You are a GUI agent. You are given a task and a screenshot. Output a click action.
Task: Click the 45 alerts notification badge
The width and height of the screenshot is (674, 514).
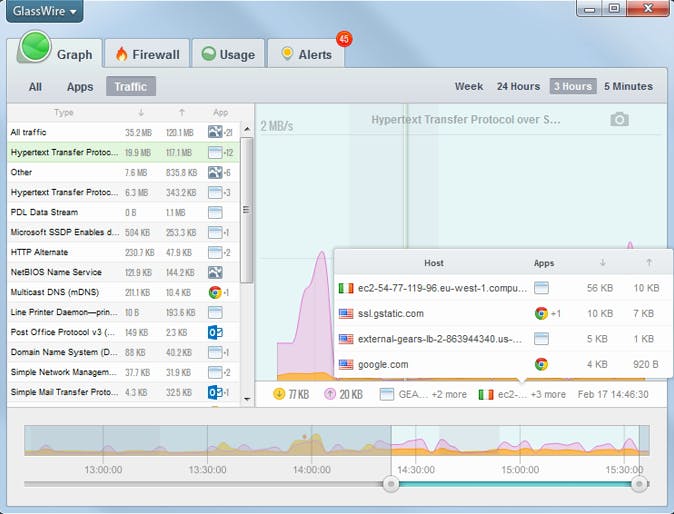pyautogui.click(x=344, y=39)
